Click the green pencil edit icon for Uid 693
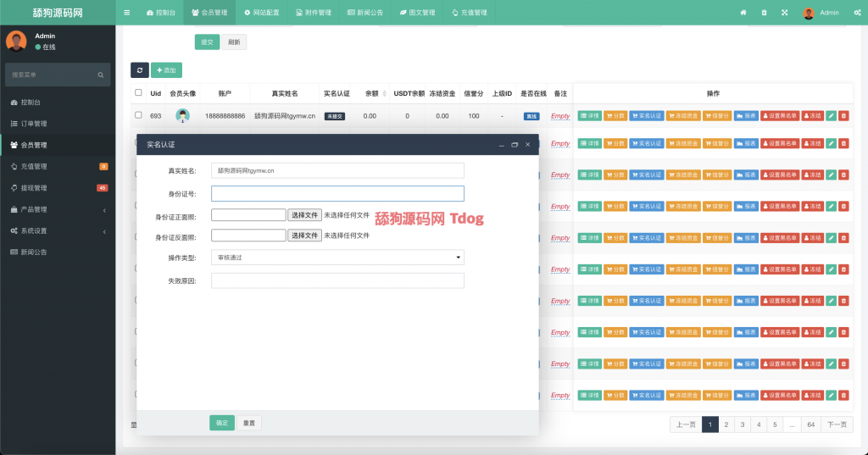The width and height of the screenshot is (868, 455). click(832, 116)
